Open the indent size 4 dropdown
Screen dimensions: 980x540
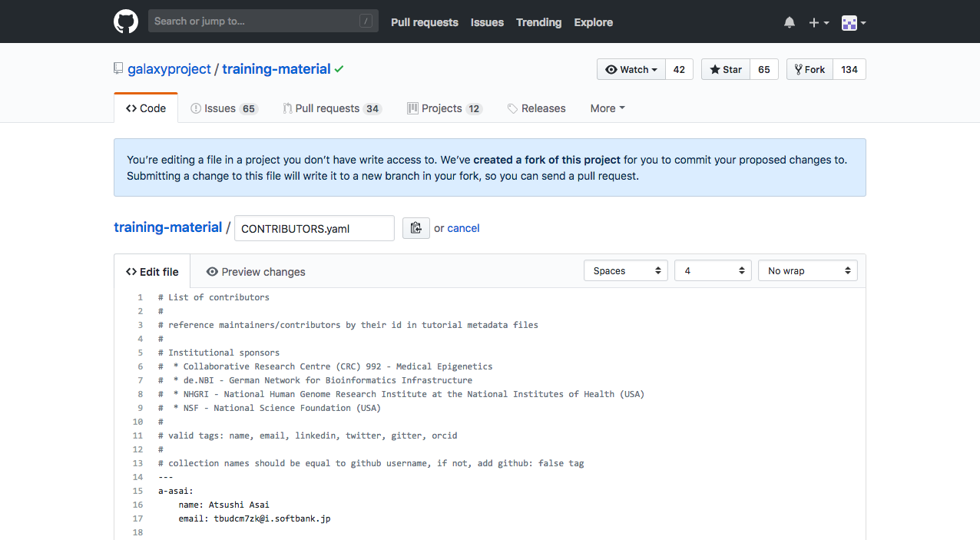713,270
